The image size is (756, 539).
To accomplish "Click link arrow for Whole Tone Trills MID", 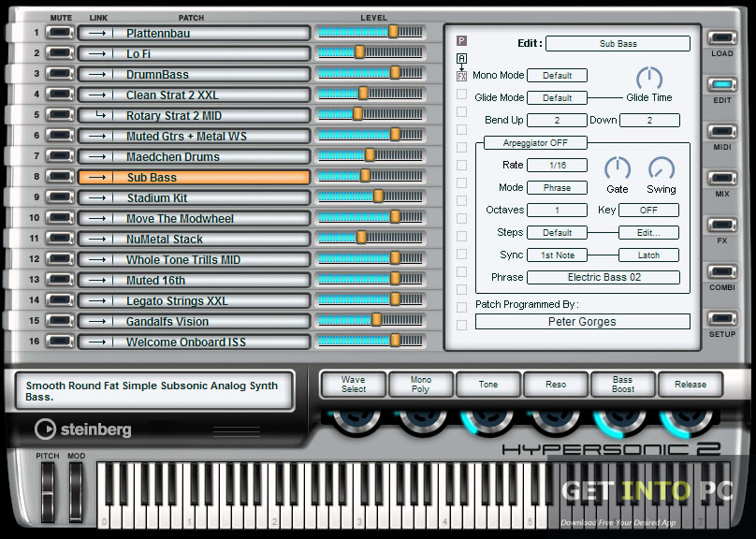I will click(97, 260).
